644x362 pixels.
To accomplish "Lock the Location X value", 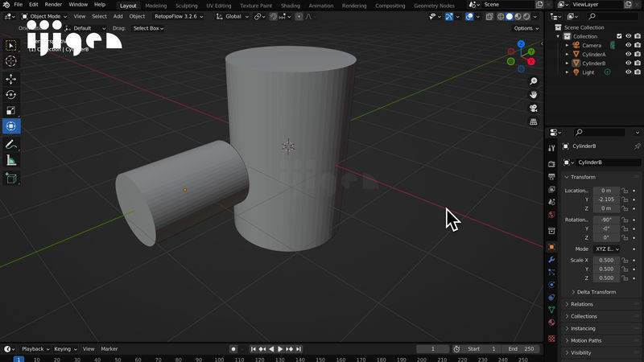I will pos(625,191).
